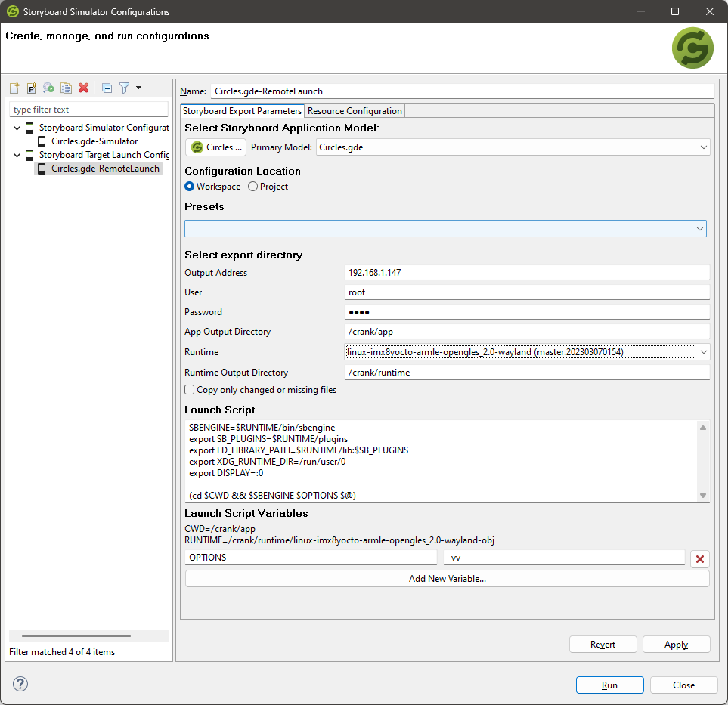The width and height of the screenshot is (728, 705).
Task: Select Circles.gde-Simulator in the tree
Action: [94, 141]
